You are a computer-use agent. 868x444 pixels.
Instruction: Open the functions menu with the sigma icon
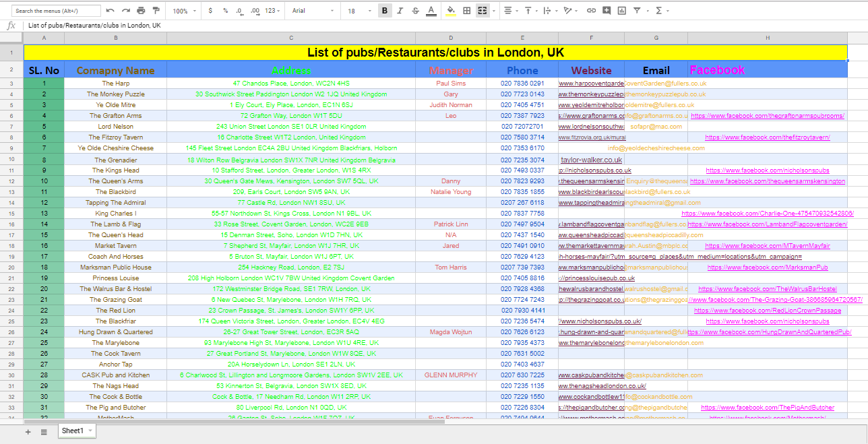[x=659, y=10]
